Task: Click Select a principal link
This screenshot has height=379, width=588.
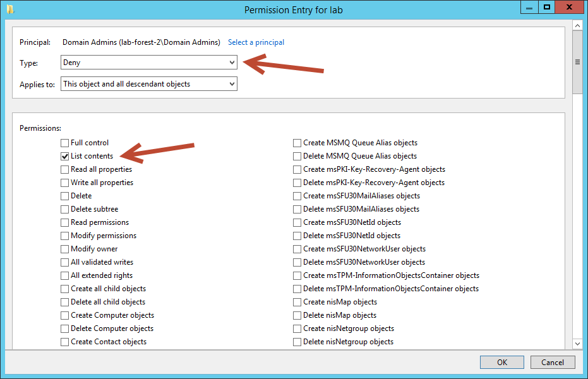Action: coord(256,42)
